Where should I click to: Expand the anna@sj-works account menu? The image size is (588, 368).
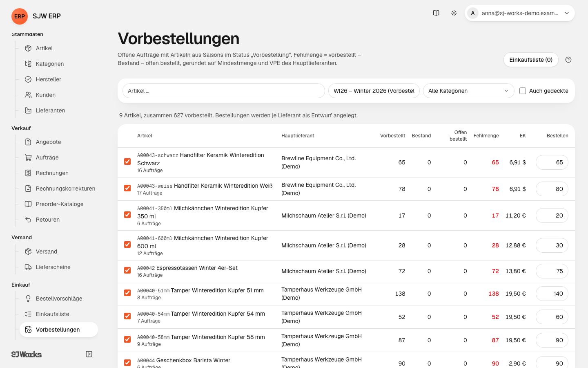click(x=520, y=13)
